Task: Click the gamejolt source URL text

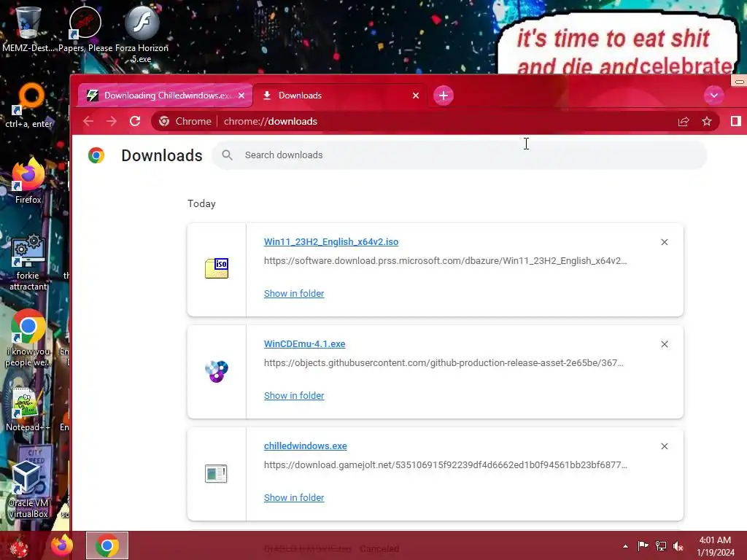Action: point(446,464)
